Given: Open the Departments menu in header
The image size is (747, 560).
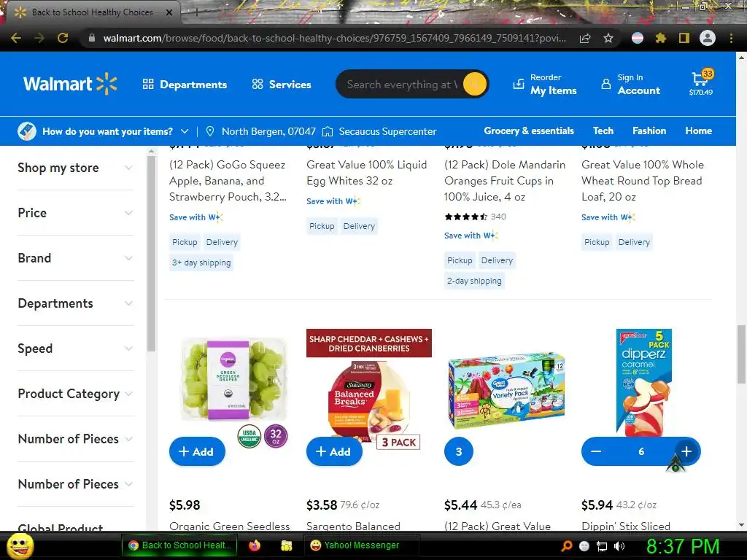Looking at the screenshot, I should (185, 85).
